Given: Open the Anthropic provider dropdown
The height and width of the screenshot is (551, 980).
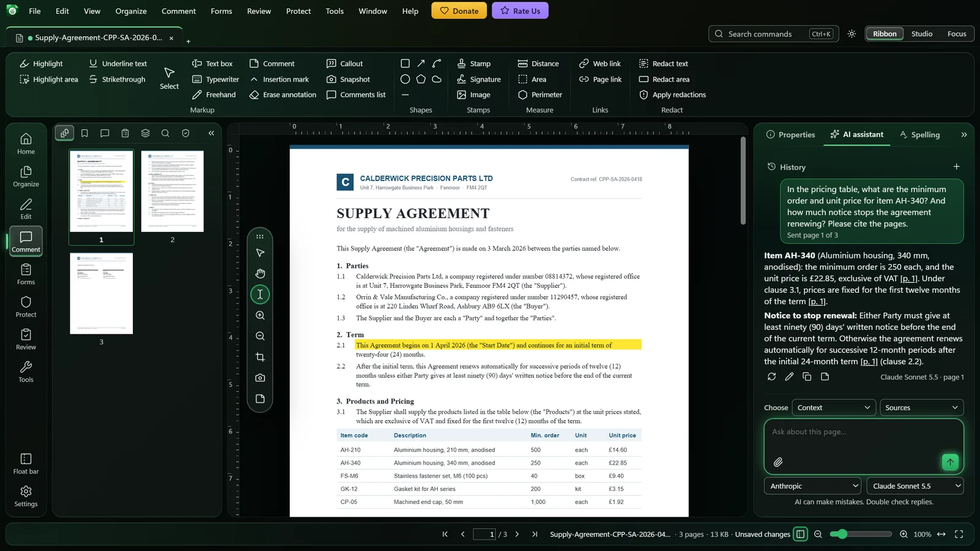Looking at the screenshot, I should (x=813, y=486).
